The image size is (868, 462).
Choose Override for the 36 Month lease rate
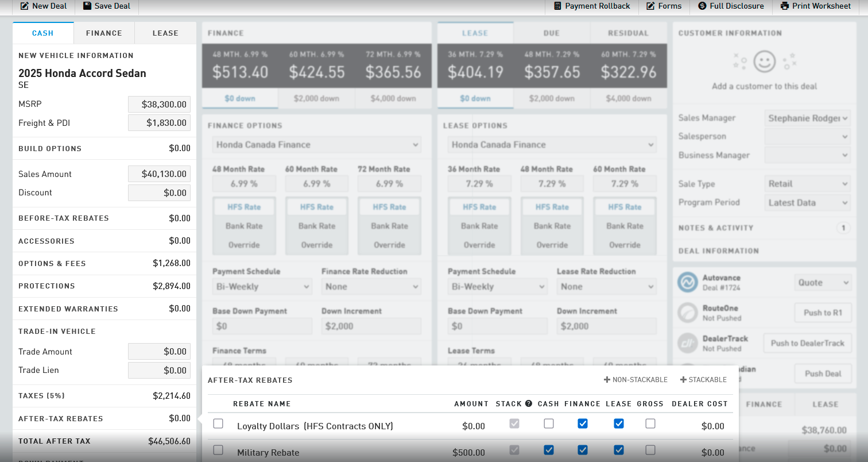tap(479, 245)
